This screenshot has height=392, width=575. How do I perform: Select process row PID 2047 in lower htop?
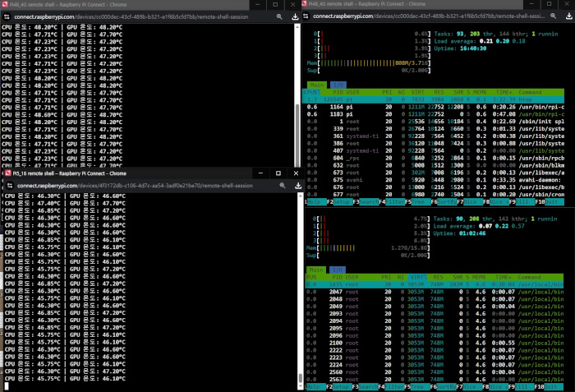tap(435, 292)
